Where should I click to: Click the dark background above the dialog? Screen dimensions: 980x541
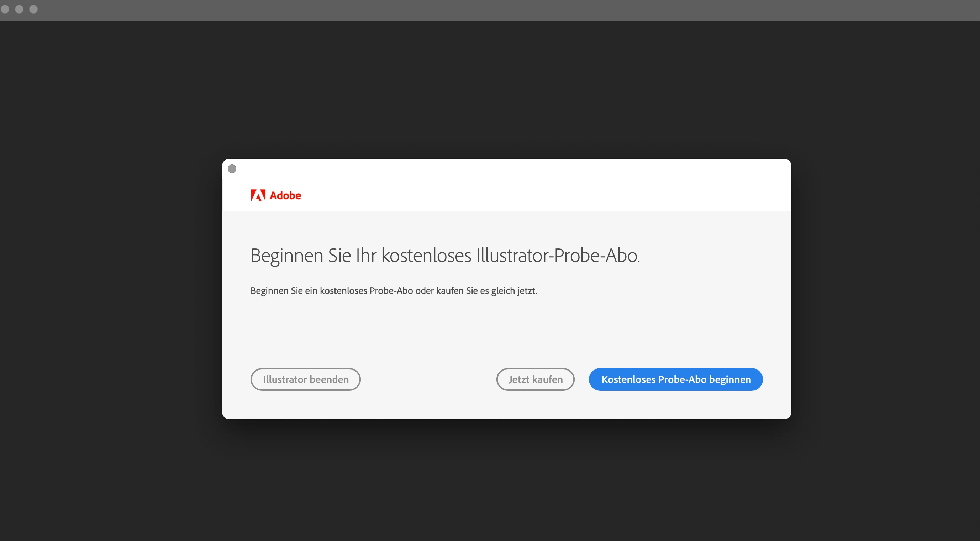[x=506, y=89]
